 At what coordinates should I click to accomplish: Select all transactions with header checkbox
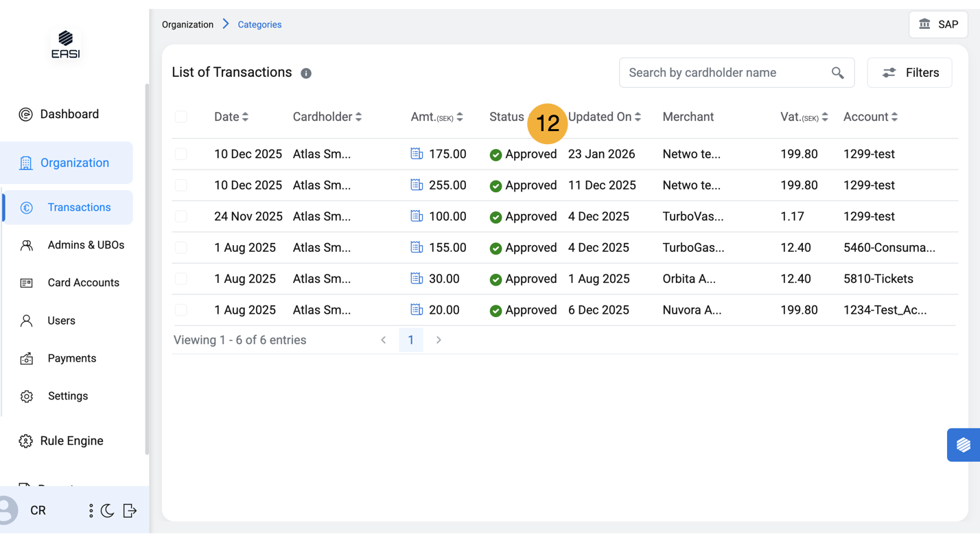tap(181, 117)
